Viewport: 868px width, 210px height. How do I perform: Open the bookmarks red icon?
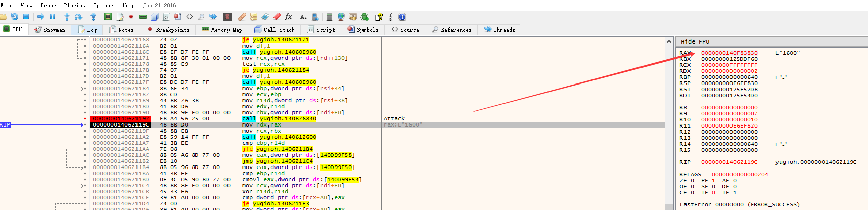tap(277, 17)
